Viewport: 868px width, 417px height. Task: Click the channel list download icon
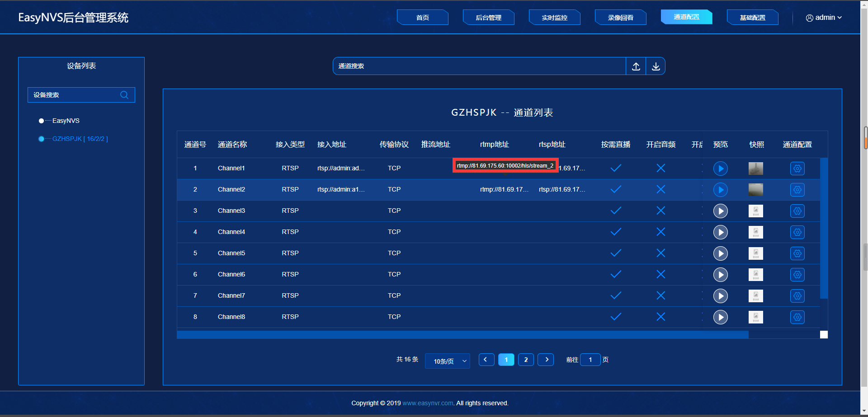point(656,66)
